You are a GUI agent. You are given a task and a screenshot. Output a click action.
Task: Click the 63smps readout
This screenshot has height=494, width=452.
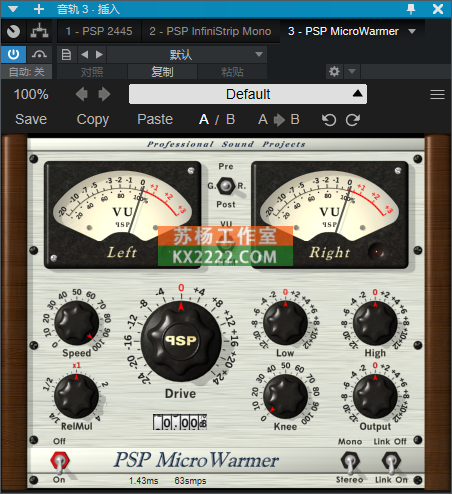[x=190, y=481]
